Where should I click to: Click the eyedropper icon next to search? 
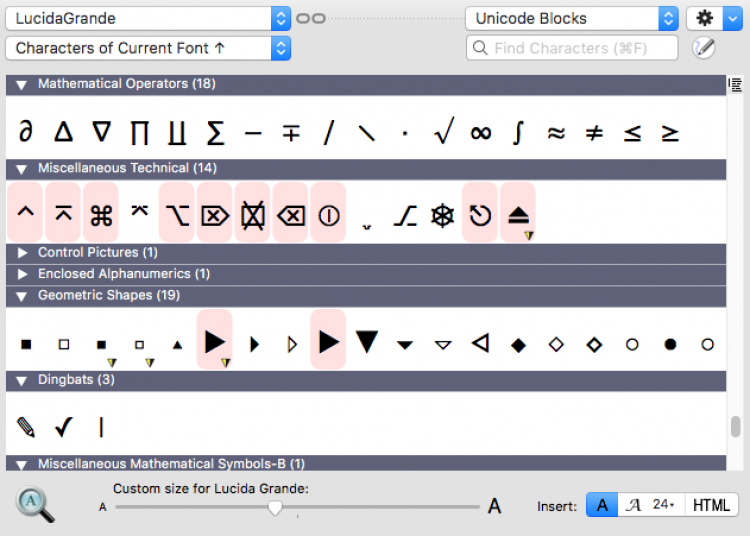click(704, 48)
